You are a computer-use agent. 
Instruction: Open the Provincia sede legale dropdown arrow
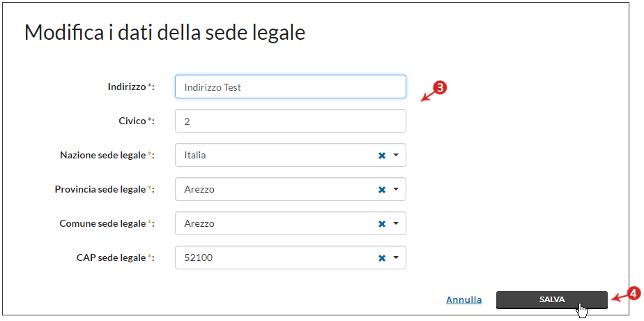tap(396, 189)
